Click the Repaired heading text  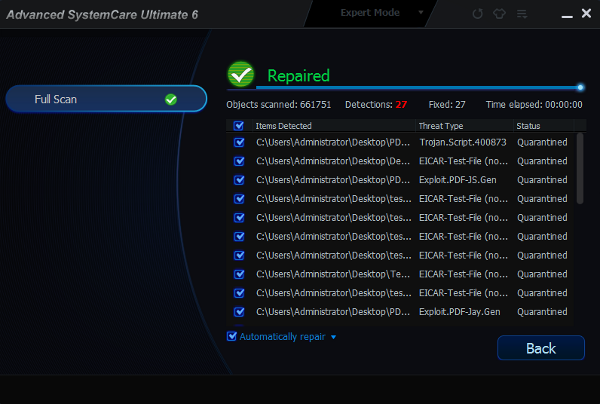tap(298, 75)
